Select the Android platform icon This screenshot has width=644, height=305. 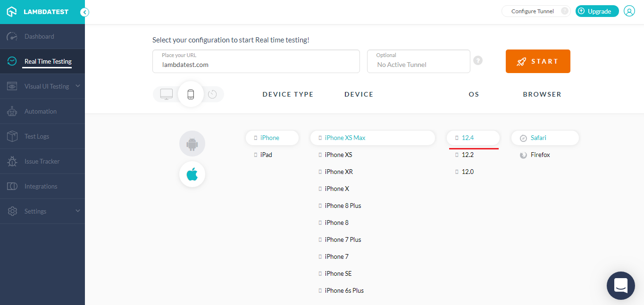tap(192, 144)
